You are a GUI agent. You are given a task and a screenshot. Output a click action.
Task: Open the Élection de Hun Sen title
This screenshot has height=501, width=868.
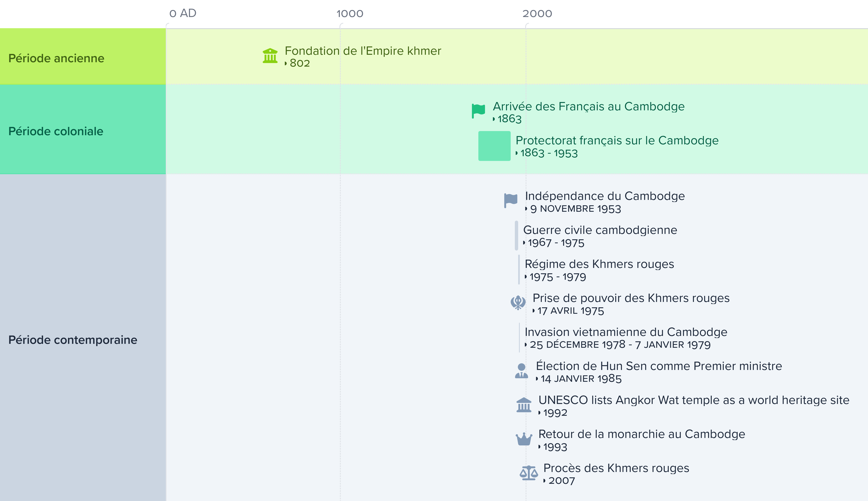click(x=659, y=366)
